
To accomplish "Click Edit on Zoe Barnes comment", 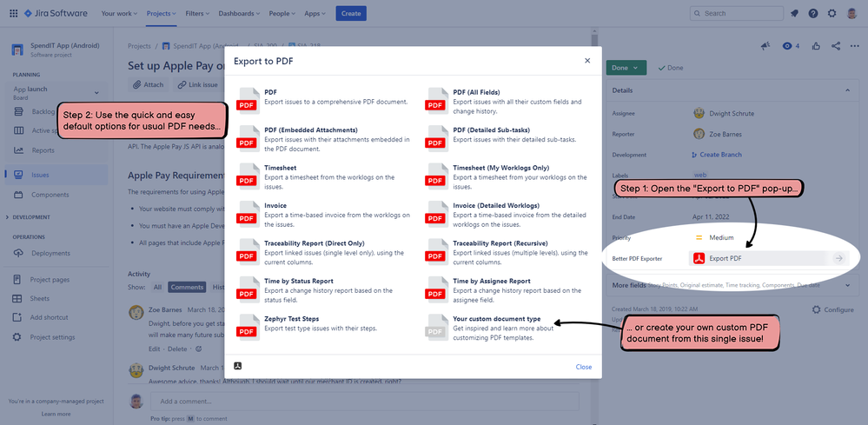I will 154,349.
